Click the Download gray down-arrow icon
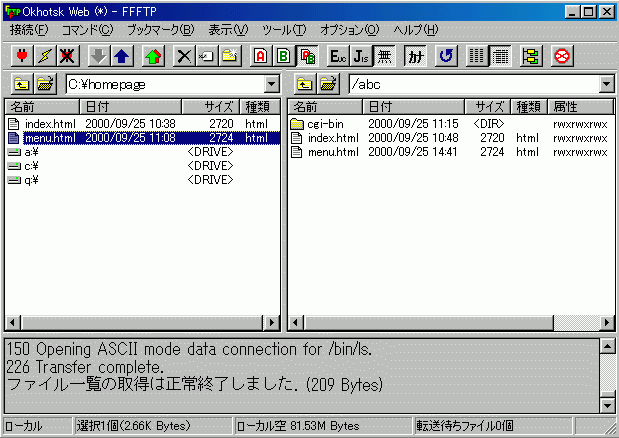This screenshot has width=619, height=438. [x=98, y=56]
